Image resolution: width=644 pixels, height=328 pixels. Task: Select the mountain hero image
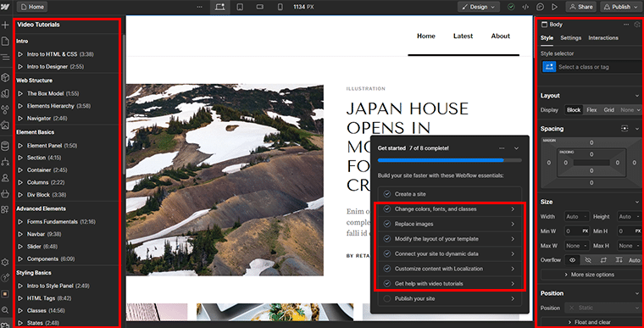coord(225,180)
